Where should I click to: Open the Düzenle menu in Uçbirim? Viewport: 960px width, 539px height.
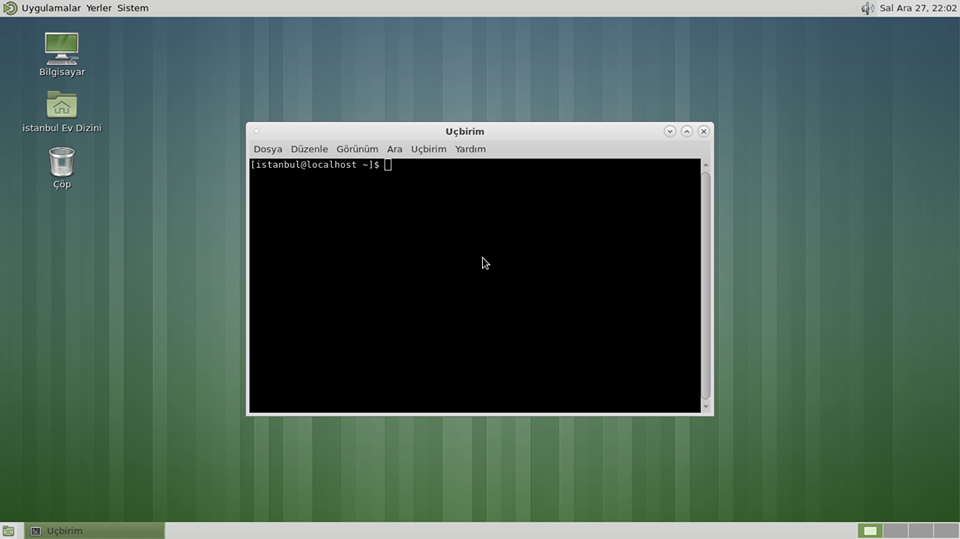pyautogui.click(x=309, y=149)
